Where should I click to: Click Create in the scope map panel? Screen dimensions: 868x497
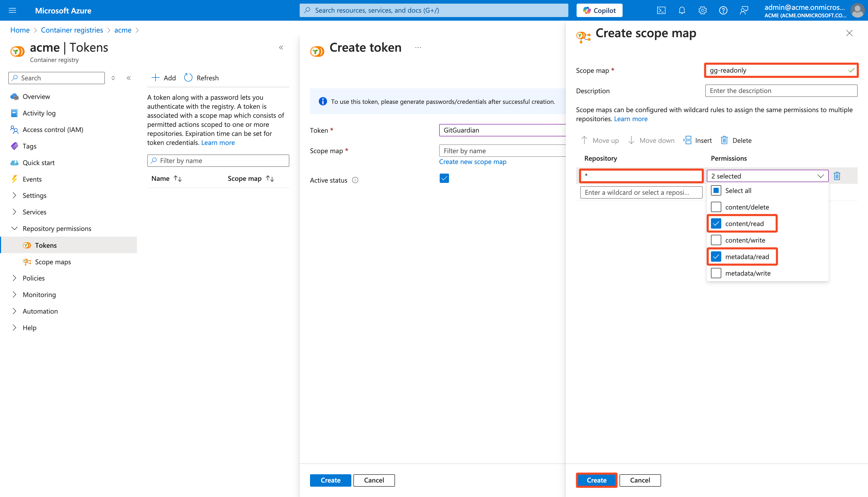click(x=596, y=480)
